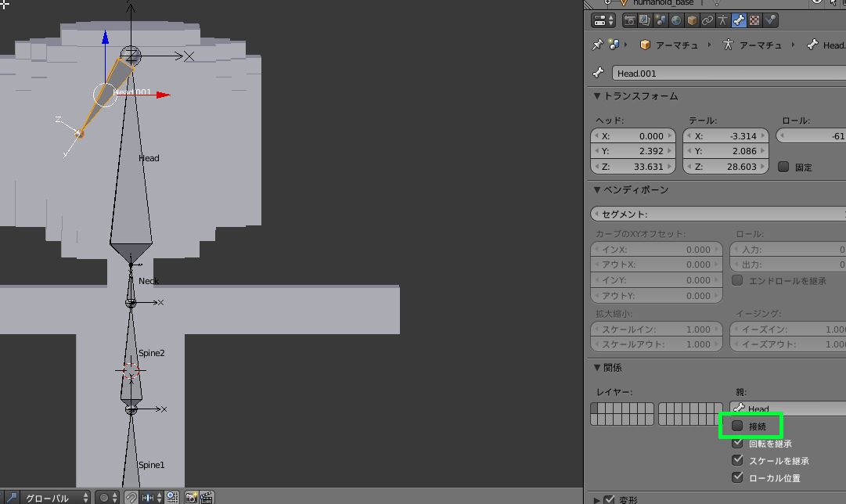Enable the 接続 (Connected) checkbox
Viewport: 846px width, 504px height.
[737, 426]
